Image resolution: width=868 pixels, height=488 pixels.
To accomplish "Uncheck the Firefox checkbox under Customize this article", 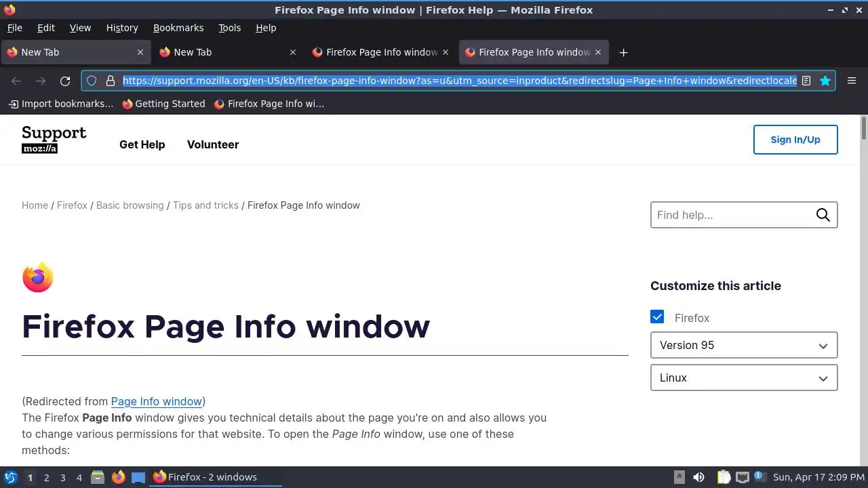I will tap(657, 317).
